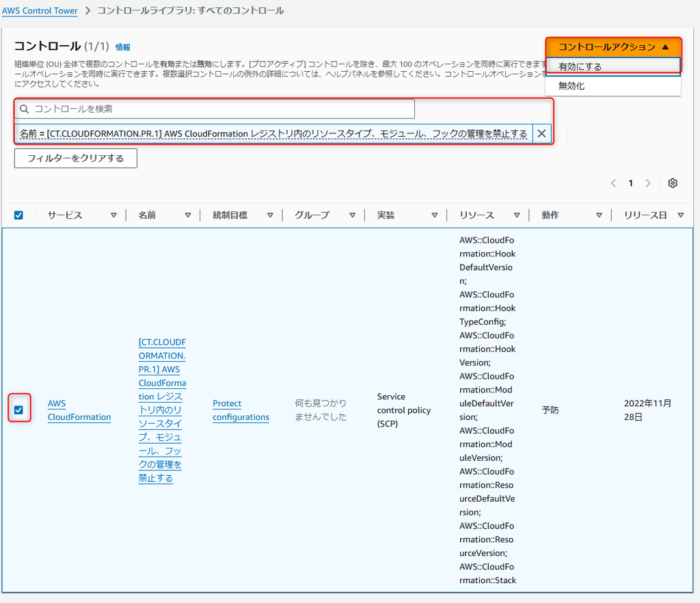
Task: Open the 情報 info link
Action: point(123,47)
